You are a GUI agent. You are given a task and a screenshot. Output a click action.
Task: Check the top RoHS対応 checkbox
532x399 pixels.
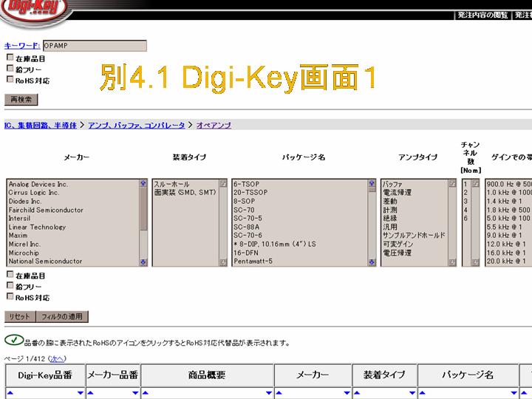(x=10, y=79)
